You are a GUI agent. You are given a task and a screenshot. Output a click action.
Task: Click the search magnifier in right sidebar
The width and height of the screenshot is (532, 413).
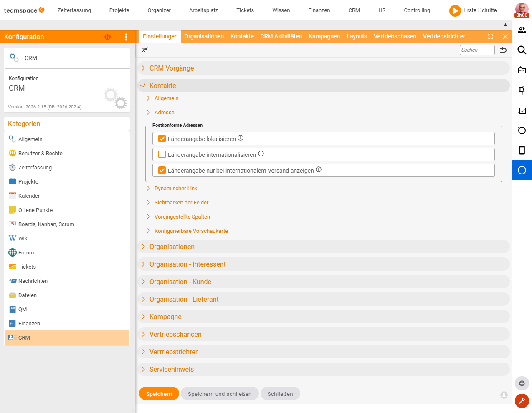point(522,50)
